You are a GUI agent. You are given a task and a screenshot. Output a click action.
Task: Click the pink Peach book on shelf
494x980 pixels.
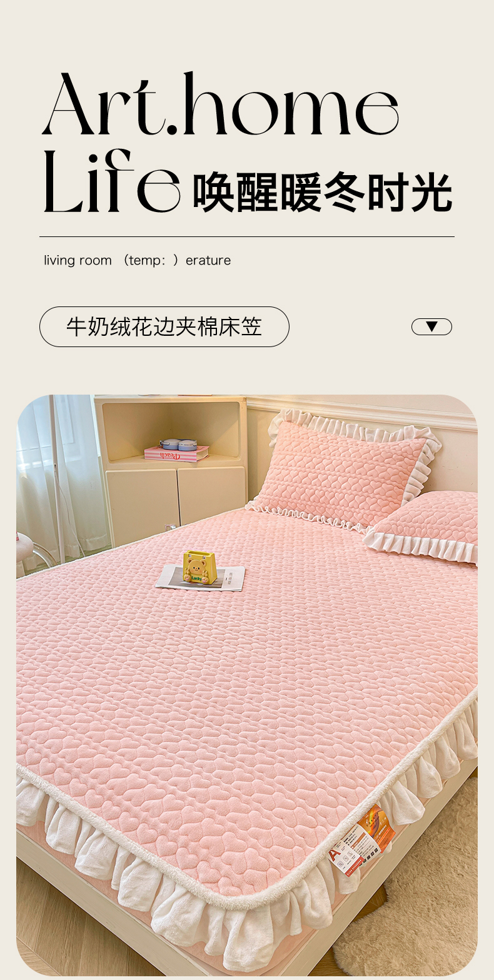point(177,455)
